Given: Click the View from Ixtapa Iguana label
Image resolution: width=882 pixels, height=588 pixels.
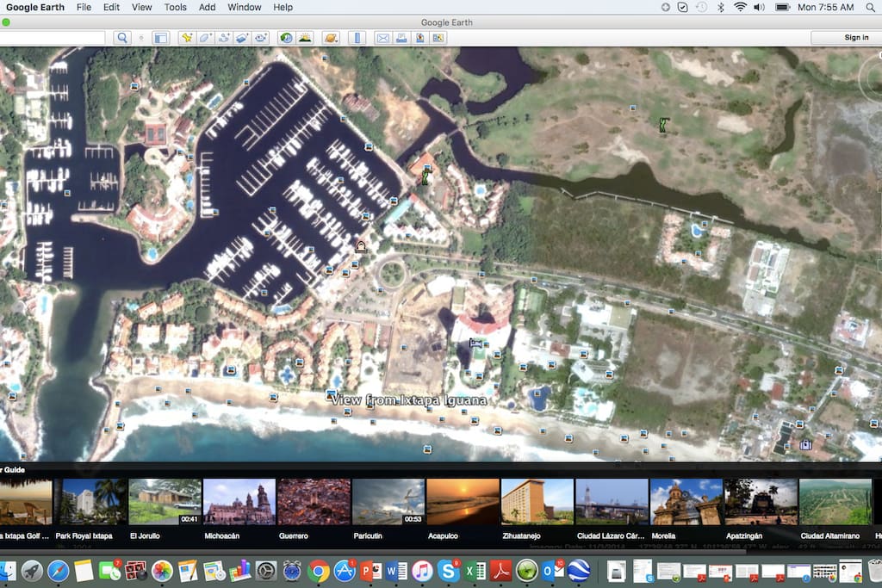Looking at the screenshot, I should click(408, 400).
